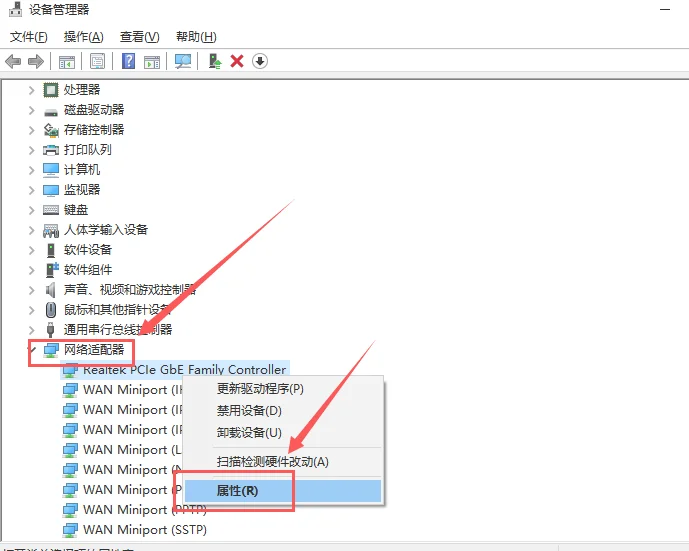Expand the 键盘 node
This screenshot has height=551, width=689.
31,210
